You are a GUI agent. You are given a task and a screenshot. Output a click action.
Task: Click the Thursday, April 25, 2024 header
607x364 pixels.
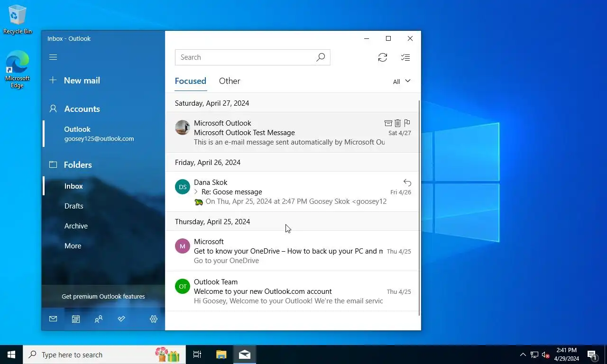(212, 222)
